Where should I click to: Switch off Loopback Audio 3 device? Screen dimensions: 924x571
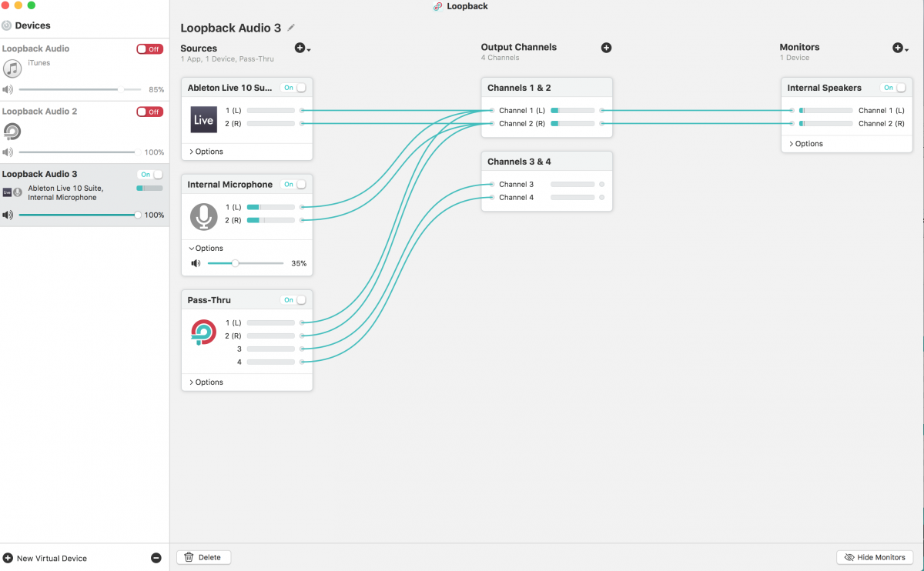pyautogui.click(x=150, y=175)
